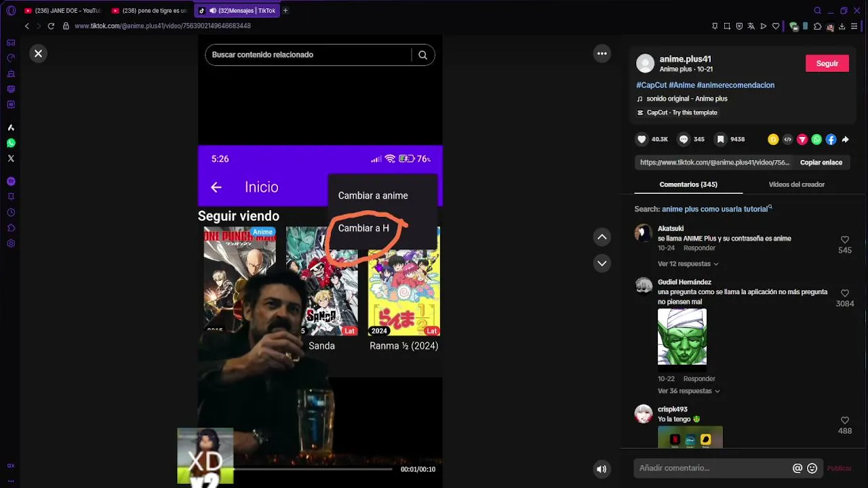Open extensions puzzle icon in toolbar
This screenshot has width=868, height=488.
[817, 26]
